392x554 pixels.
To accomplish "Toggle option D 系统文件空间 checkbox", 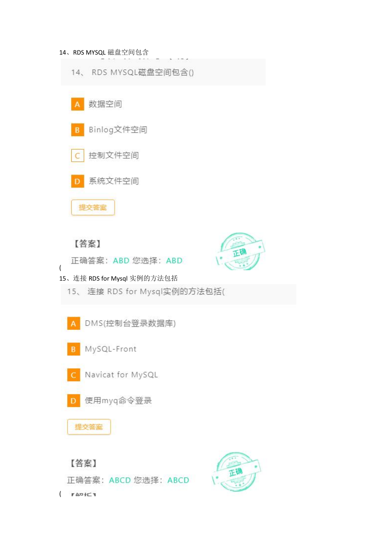I will pyautogui.click(x=78, y=181).
